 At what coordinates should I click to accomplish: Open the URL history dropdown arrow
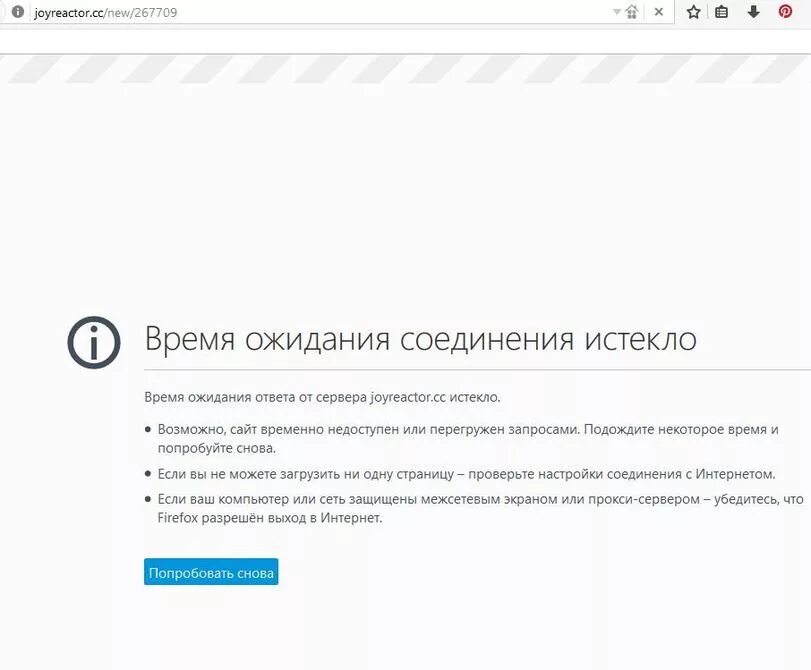pyautogui.click(x=617, y=12)
